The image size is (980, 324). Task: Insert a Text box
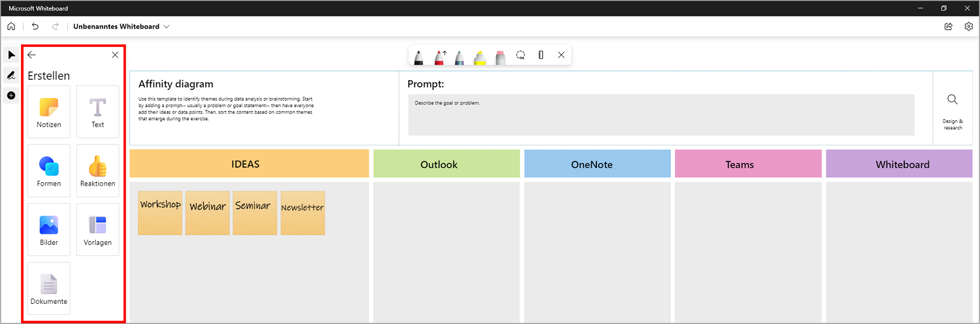(98, 112)
